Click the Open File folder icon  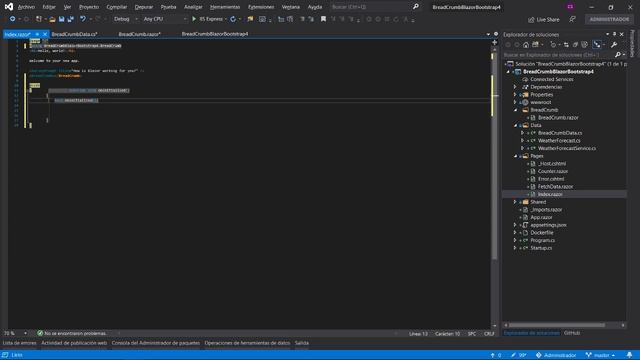click(x=52, y=19)
